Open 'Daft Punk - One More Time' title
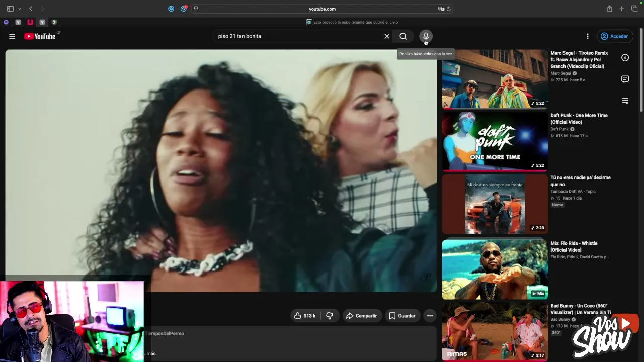This screenshot has height=362, width=644. [x=579, y=119]
